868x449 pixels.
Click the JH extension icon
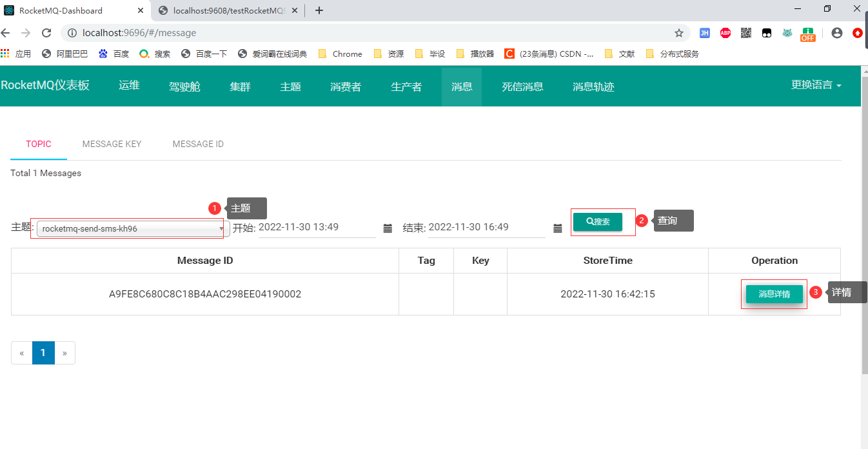tap(705, 33)
